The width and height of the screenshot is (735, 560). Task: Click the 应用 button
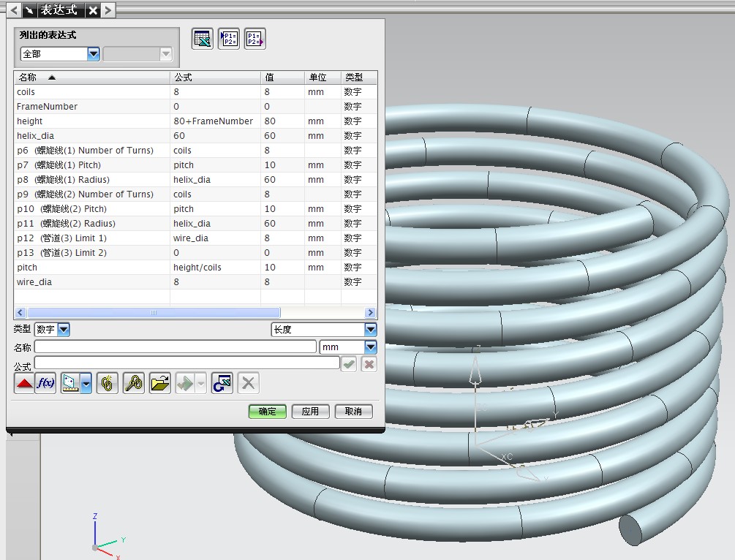pos(310,412)
